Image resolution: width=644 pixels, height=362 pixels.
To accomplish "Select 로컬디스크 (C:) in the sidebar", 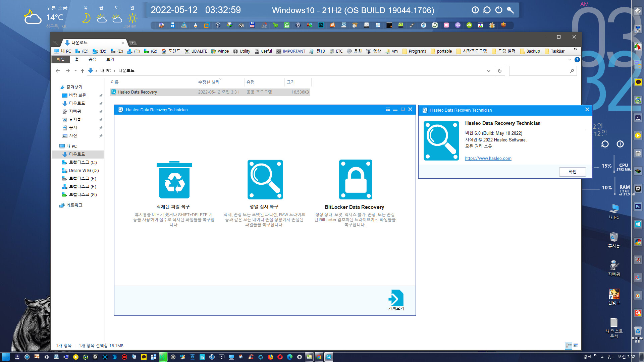I will [x=79, y=162].
